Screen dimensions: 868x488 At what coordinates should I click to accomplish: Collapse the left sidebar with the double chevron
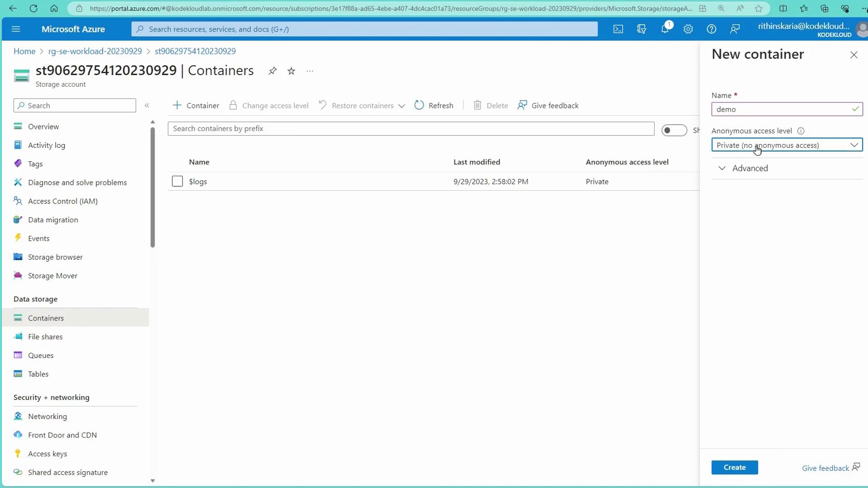click(x=147, y=105)
